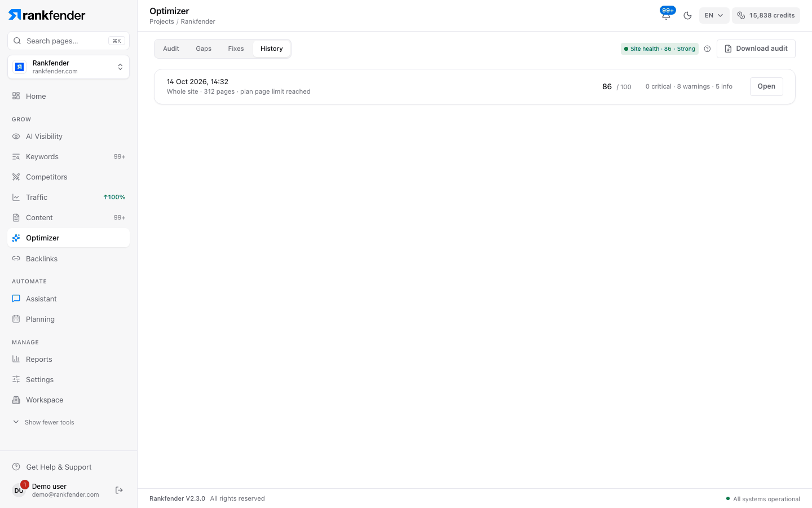812x508 pixels.
Task: Click the Keywords icon in sidebar
Action: [16, 156]
